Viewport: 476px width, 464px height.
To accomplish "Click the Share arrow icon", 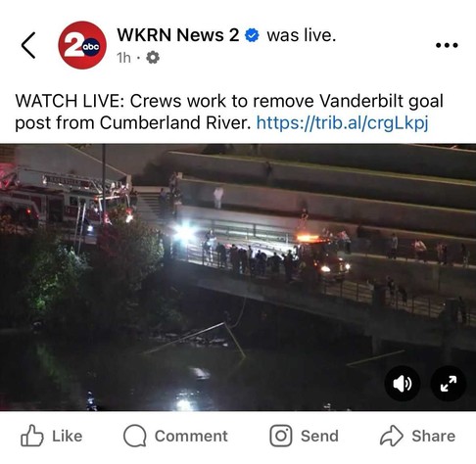I will [392, 436].
